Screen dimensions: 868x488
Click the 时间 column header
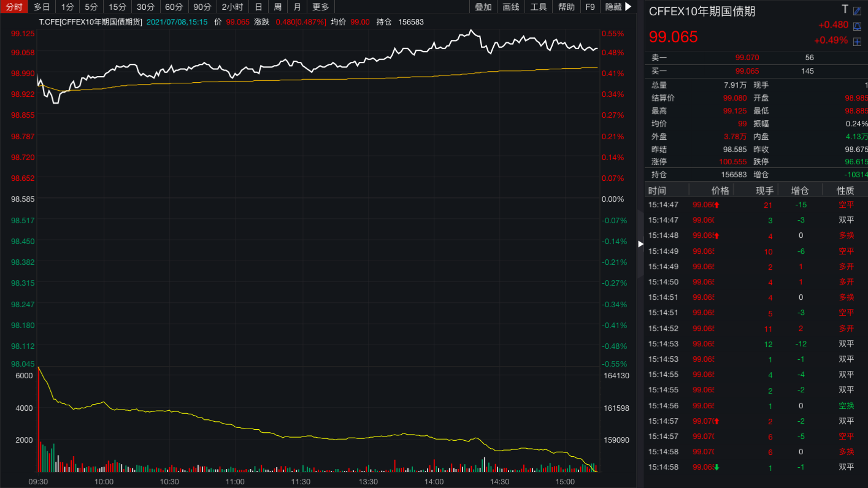[657, 190]
